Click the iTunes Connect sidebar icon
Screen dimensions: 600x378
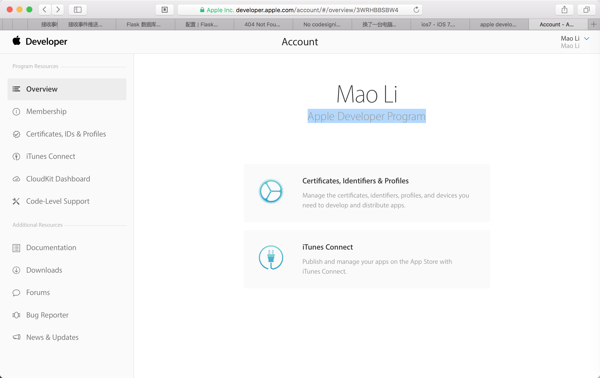[x=16, y=156]
